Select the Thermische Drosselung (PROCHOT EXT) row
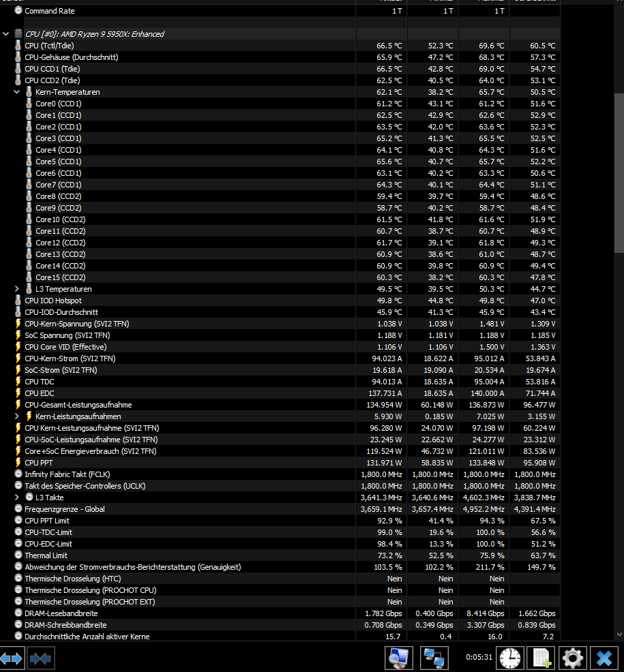 (280, 601)
